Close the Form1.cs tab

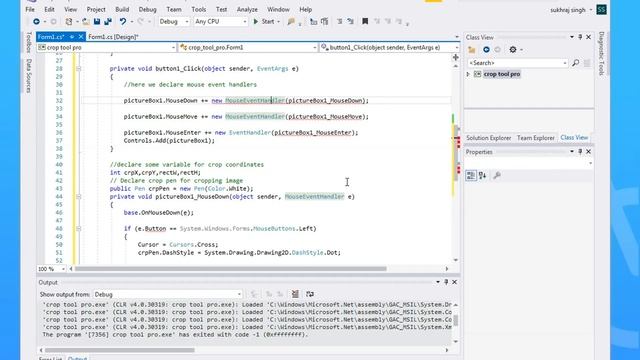coord(81,37)
